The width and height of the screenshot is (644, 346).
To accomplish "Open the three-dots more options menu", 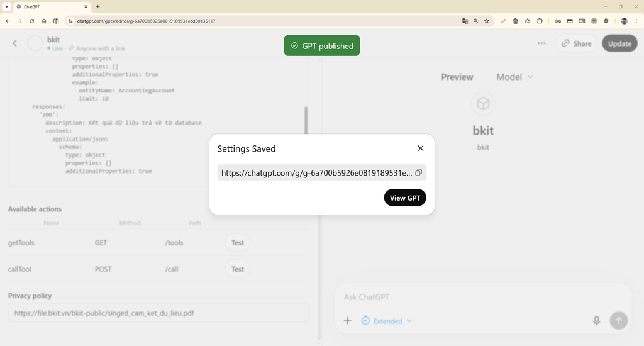I will click(x=541, y=43).
